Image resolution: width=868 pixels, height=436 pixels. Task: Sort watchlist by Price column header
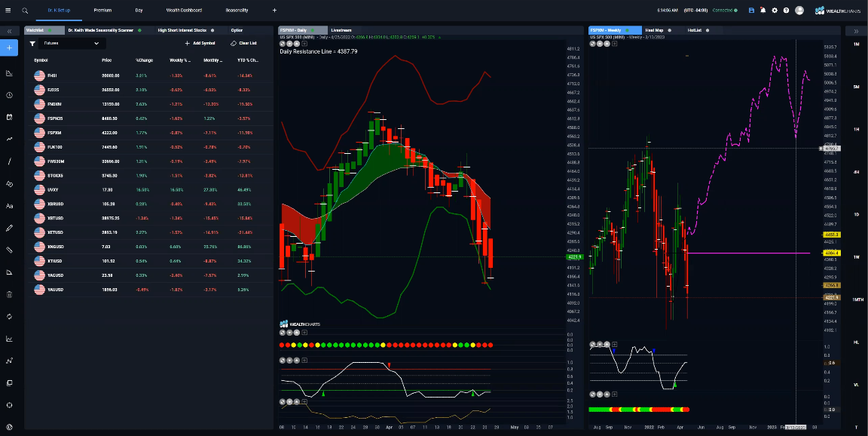click(x=107, y=60)
